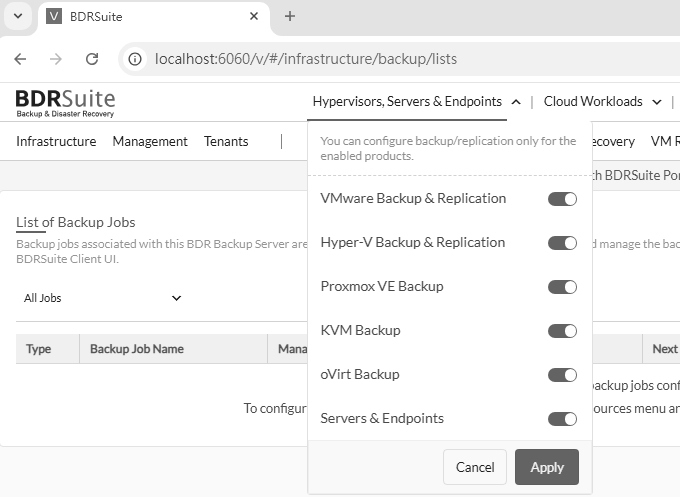Click the Next column header
The image size is (680, 497).
point(661,349)
